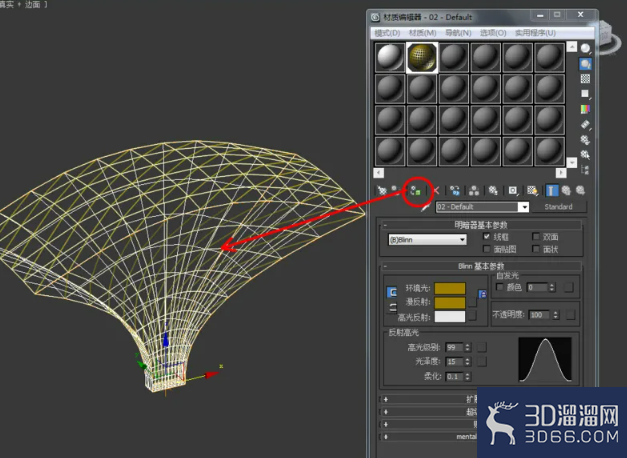Open the 选项(O) menu
The image size is (627, 458).
(x=493, y=33)
